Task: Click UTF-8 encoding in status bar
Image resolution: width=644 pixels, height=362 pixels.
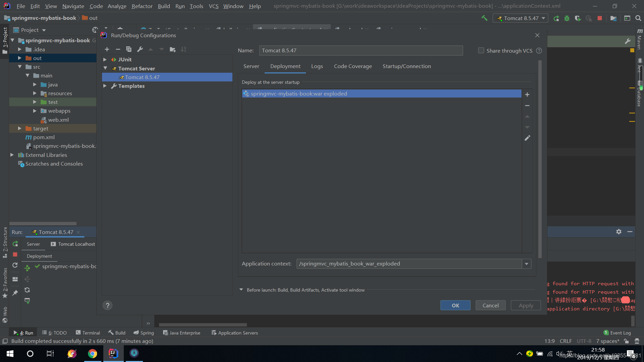Action: 584,341
